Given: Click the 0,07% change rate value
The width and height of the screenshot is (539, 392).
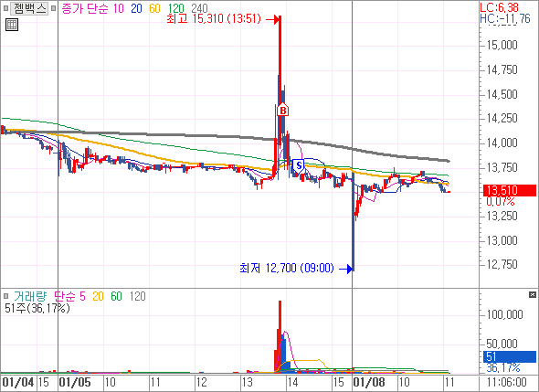Looking at the screenshot, I should click(501, 202).
